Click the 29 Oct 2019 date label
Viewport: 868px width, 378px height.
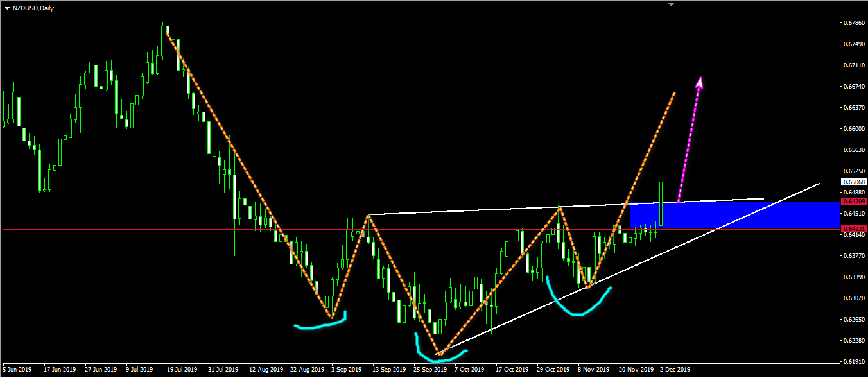[553, 370]
